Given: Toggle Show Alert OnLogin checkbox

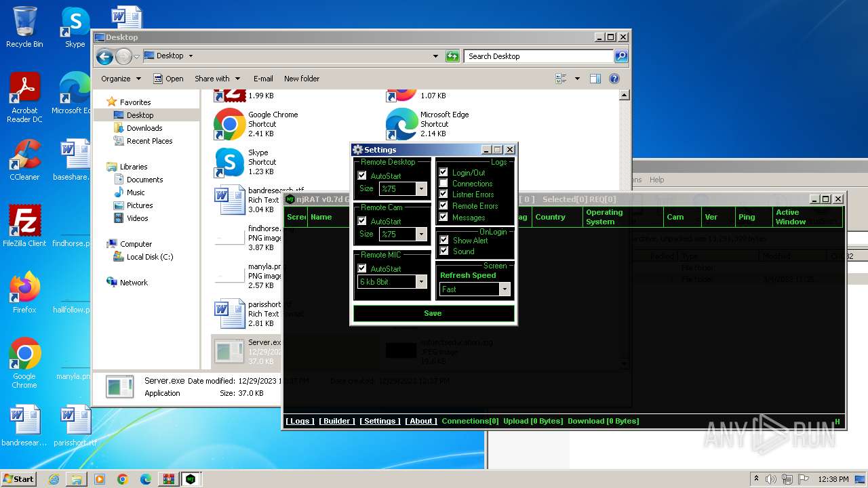Looking at the screenshot, I should 444,240.
